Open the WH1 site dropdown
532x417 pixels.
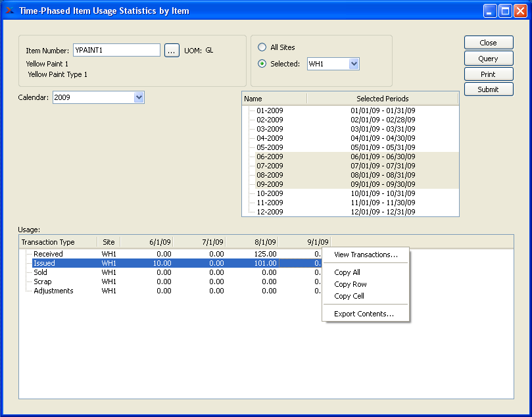(x=354, y=64)
